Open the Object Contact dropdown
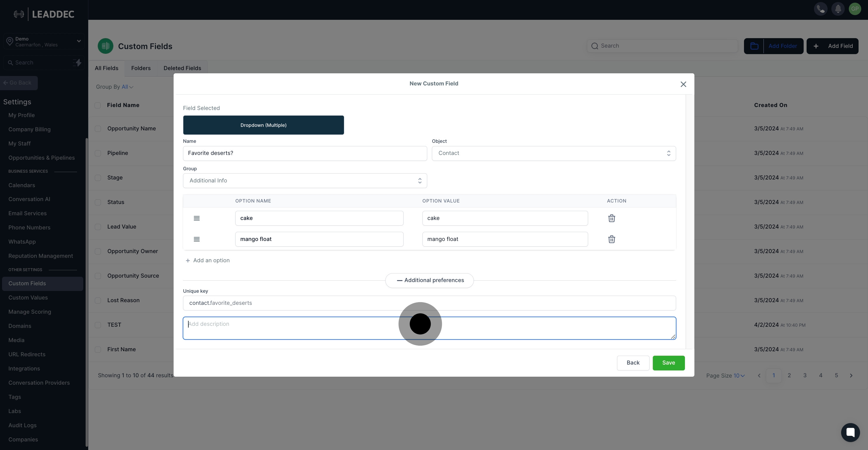 pyautogui.click(x=553, y=153)
